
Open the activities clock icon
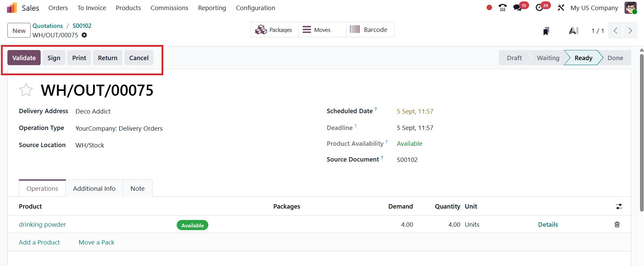540,8
